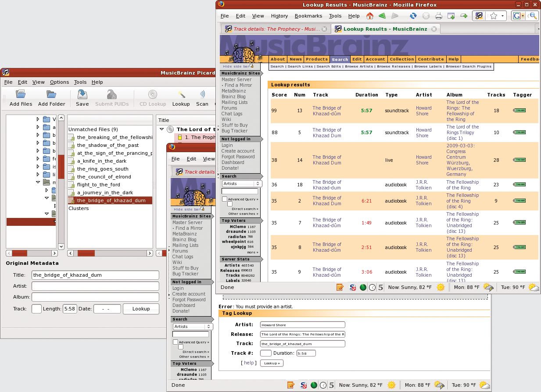Click horizontal scrollbar under Picard folder tree
The width and height of the screenshot is (541, 392).
(32, 253)
